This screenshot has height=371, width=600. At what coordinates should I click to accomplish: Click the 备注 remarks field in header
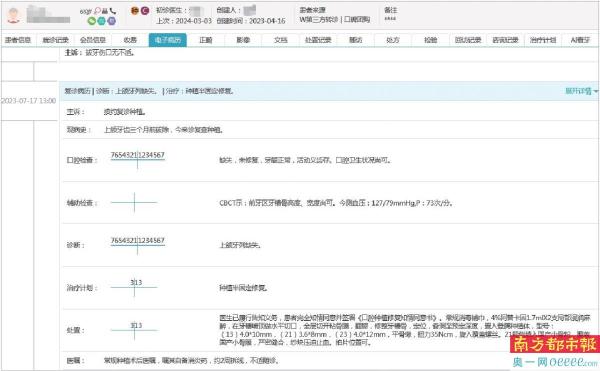point(390,15)
